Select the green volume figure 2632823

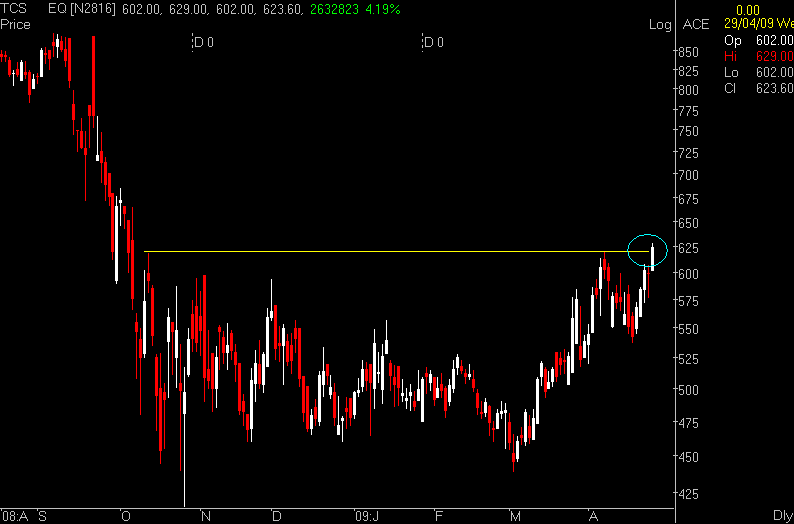333,9
